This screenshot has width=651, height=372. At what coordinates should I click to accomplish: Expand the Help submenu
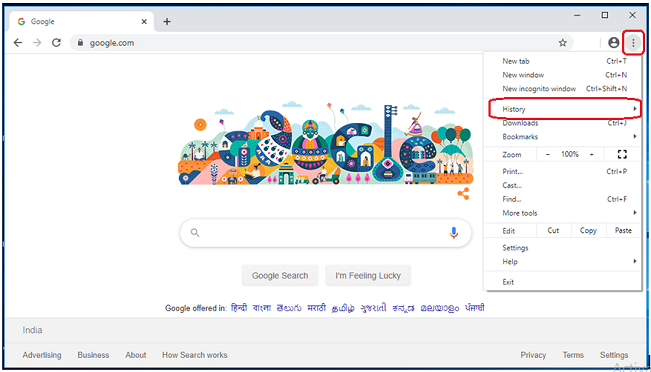(x=563, y=262)
